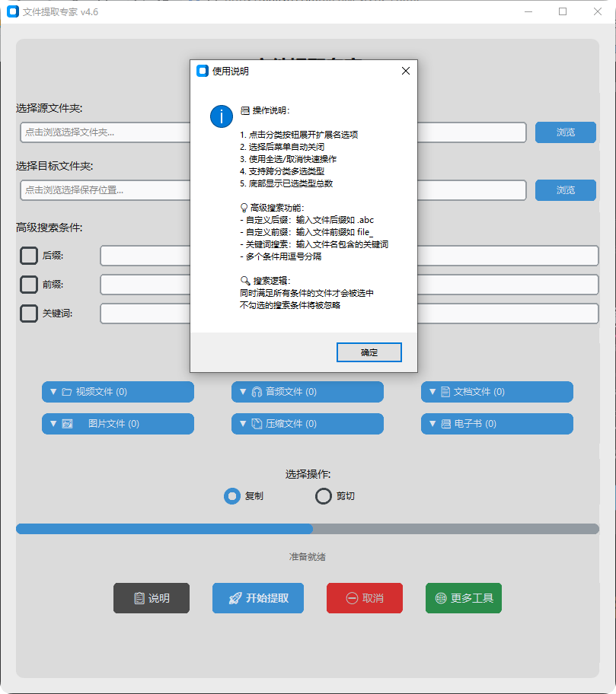Click the folder icon on 视频文件 button
Image resolution: width=616 pixels, height=694 pixels.
pyautogui.click(x=67, y=392)
